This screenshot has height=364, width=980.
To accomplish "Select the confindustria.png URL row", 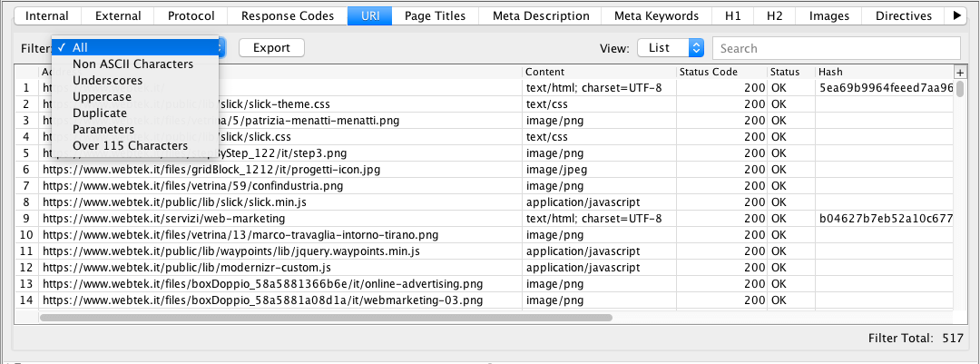I will tap(484, 186).
